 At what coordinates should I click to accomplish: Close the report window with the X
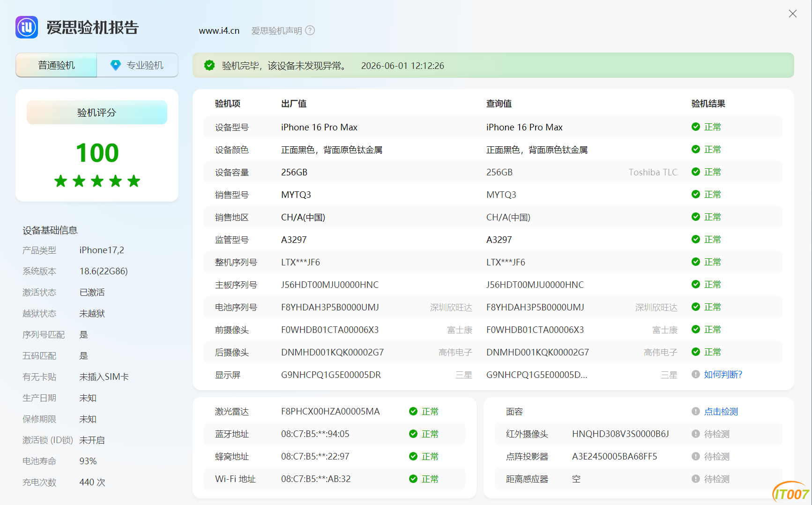(793, 14)
